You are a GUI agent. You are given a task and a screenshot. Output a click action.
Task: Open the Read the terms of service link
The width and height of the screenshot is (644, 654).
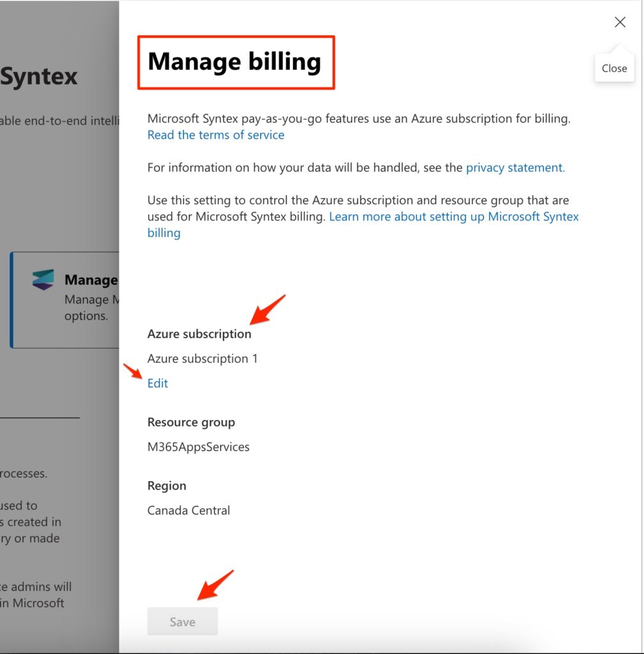(x=216, y=135)
